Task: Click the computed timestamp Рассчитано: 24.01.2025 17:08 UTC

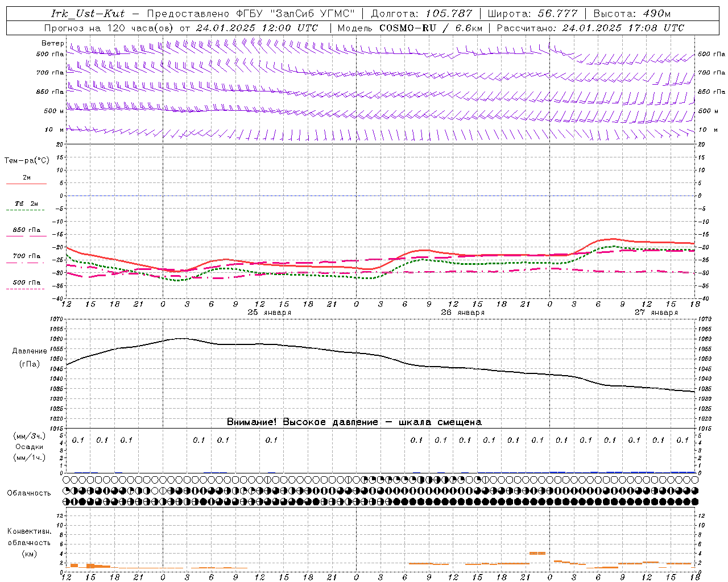Action: [x=590, y=28]
